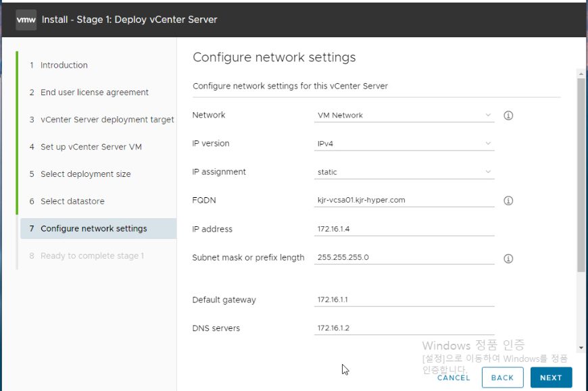
Task: Click the IP address field with 172.16.1.4
Action: 404,229
